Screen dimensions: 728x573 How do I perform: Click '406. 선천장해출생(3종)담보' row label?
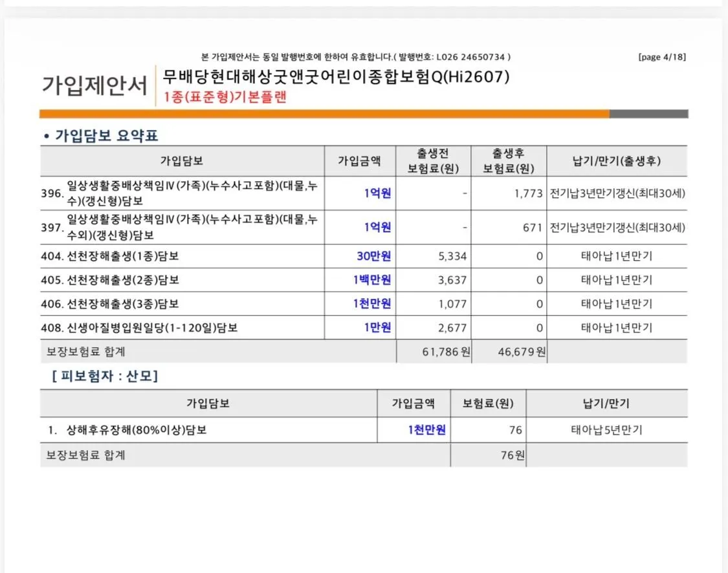pyautogui.click(x=110, y=304)
